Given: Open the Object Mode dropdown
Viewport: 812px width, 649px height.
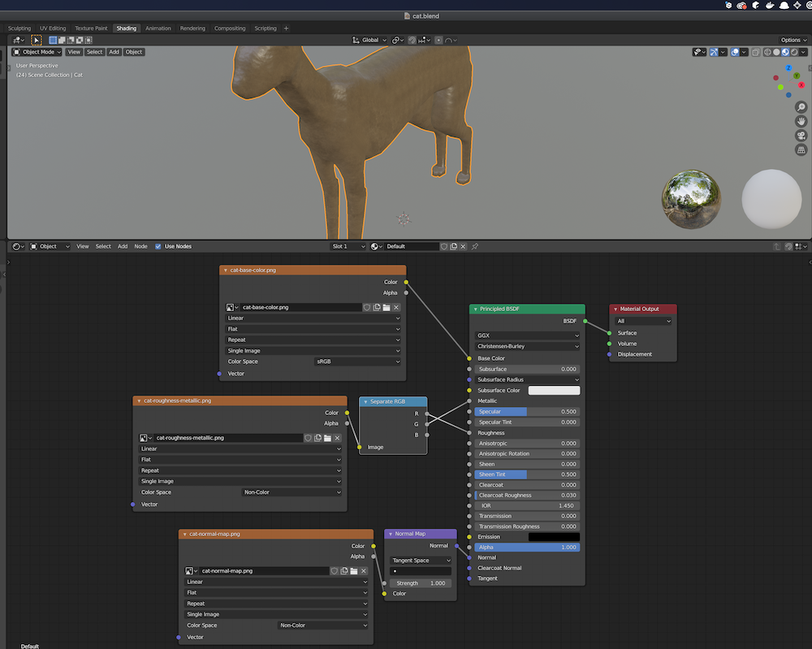Looking at the screenshot, I should pyautogui.click(x=38, y=52).
